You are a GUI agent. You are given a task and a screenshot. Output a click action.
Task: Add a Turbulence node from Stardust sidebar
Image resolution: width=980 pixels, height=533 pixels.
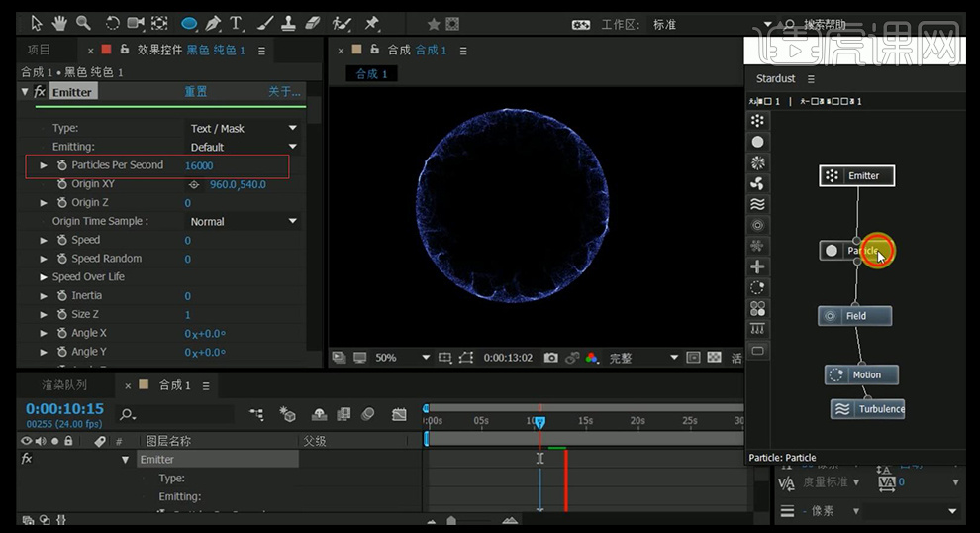[757, 204]
